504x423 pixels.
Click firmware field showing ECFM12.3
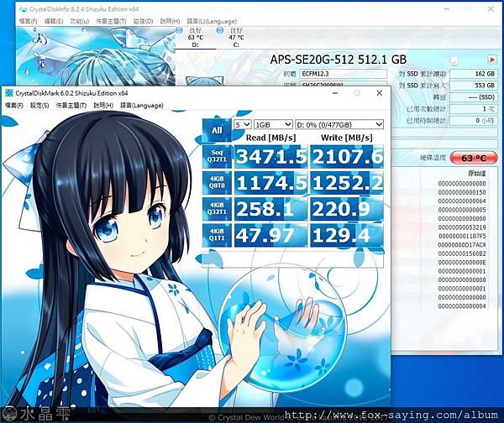pos(344,74)
